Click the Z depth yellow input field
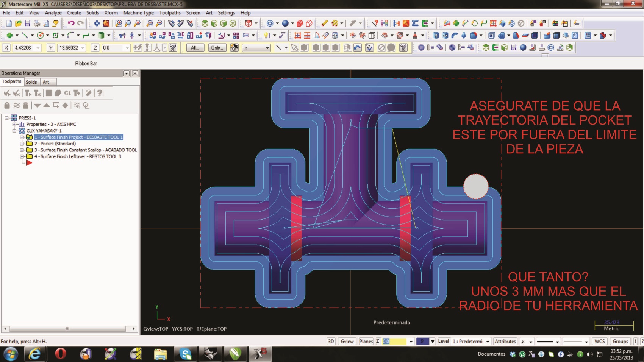The width and height of the screenshot is (644, 362). 395,341
